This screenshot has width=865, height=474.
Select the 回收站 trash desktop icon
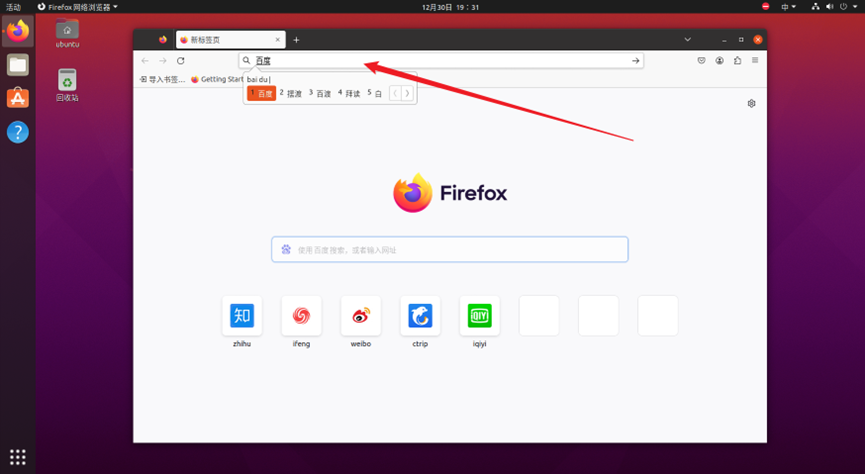67,86
